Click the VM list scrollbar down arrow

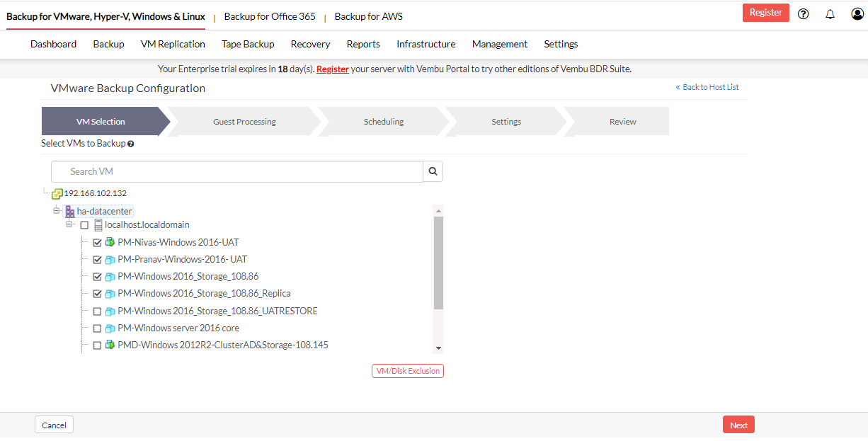click(x=438, y=348)
